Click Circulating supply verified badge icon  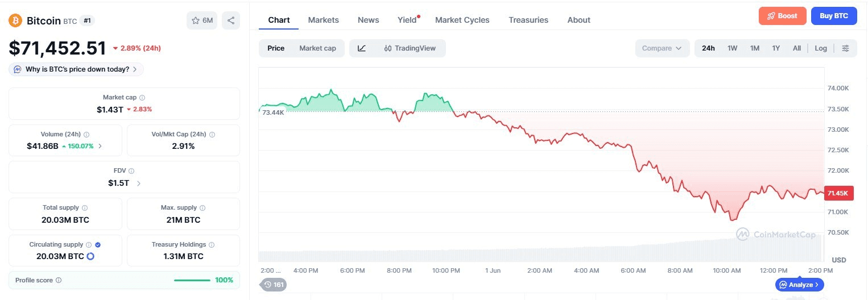pyautogui.click(x=98, y=244)
